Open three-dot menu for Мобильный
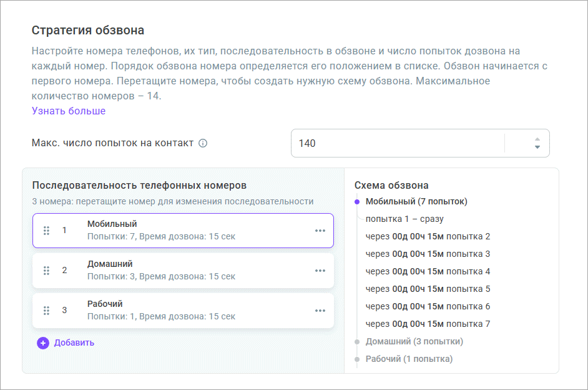Viewport: 588px width, 390px height. coord(320,231)
